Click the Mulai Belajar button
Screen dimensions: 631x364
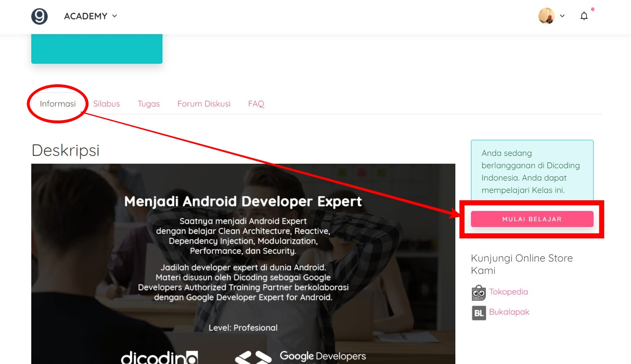click(x=532, y=219)
